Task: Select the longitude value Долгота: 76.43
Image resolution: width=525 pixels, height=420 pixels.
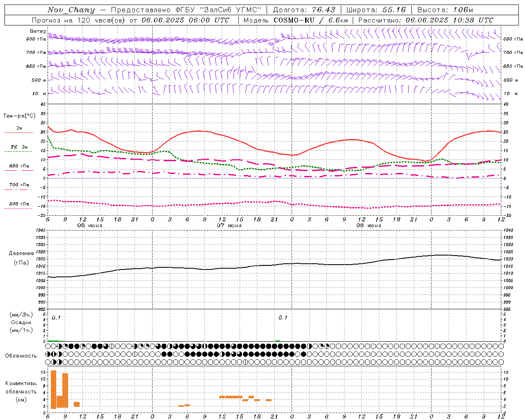Action: 304,10
